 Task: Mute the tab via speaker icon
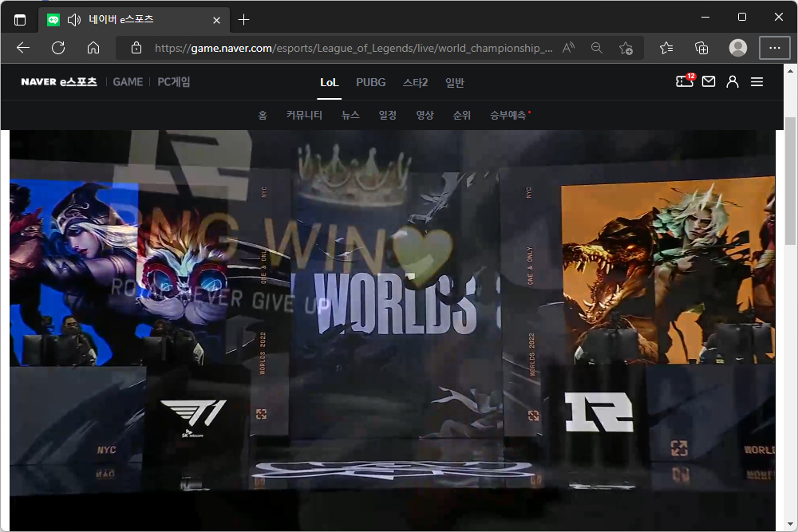pos(74,20)
